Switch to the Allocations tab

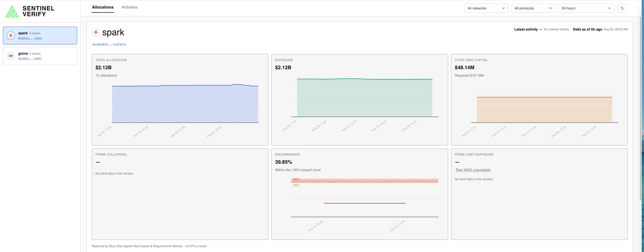point(103,7)
